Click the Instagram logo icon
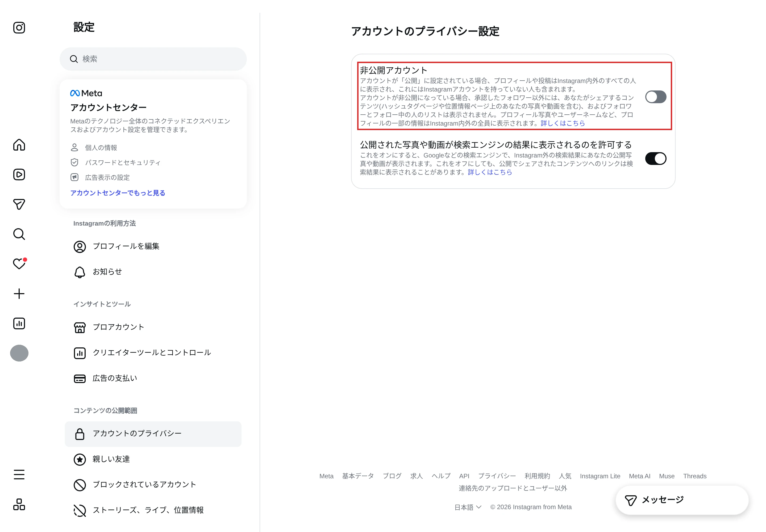Image resolution: width=766 pixels, height=532 pixels. pos(19,28)
